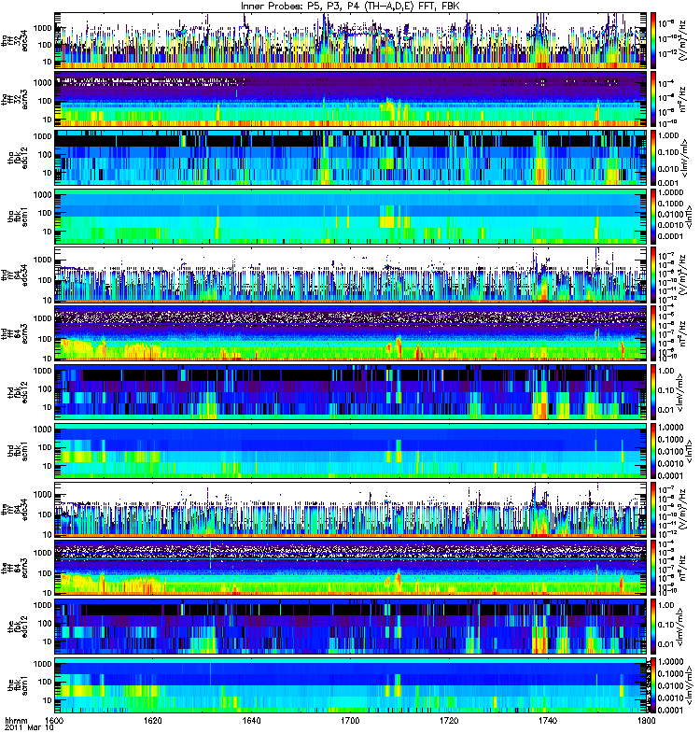Screen dimensions: 700x747
Task: Click the 1.000 tick on tha fbk edc12 color bar
Action: (x=668, y=135)
